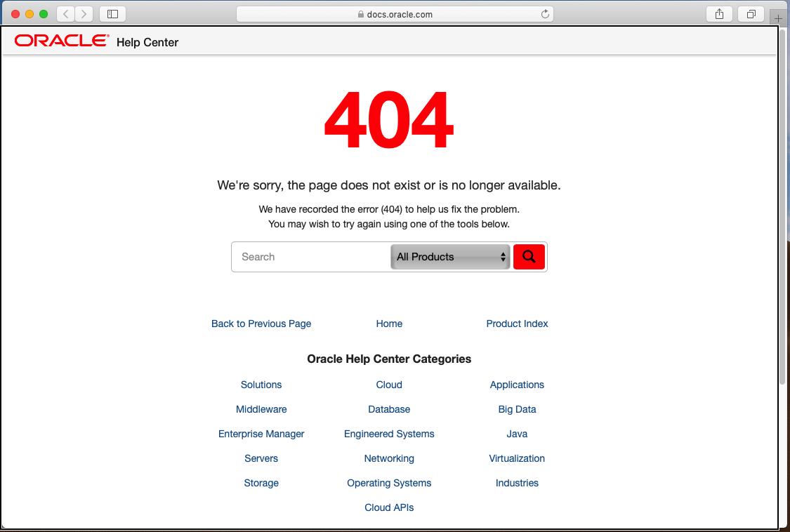
Task: Expand the All Products dropdown
Action: (451, 257)
